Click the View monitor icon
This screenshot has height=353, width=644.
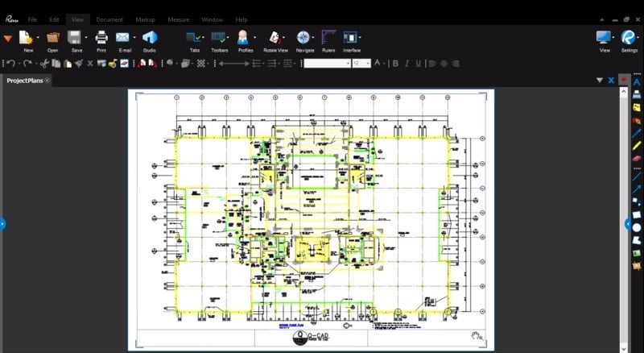[x=603, y=37]
